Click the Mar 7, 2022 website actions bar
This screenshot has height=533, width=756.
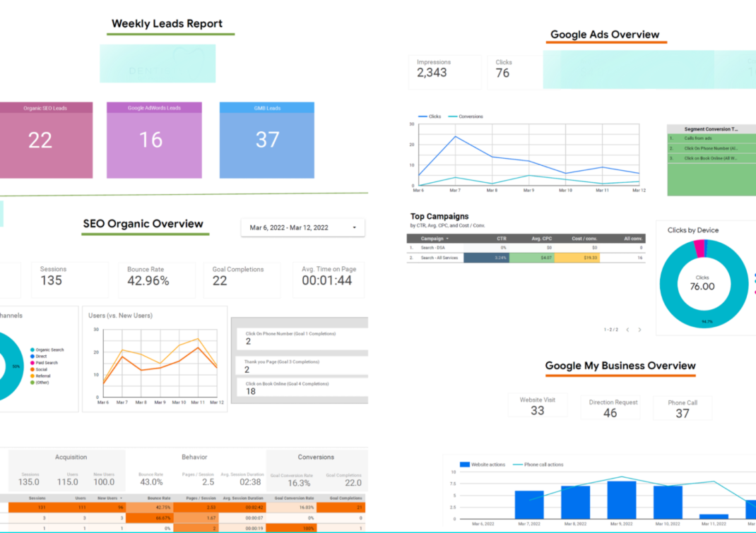pyautogui.click(x=529, y=505)
